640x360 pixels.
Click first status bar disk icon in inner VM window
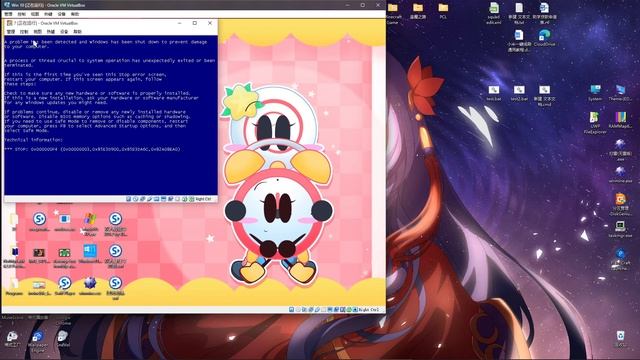pyautogui.click(x=129, y=199)
